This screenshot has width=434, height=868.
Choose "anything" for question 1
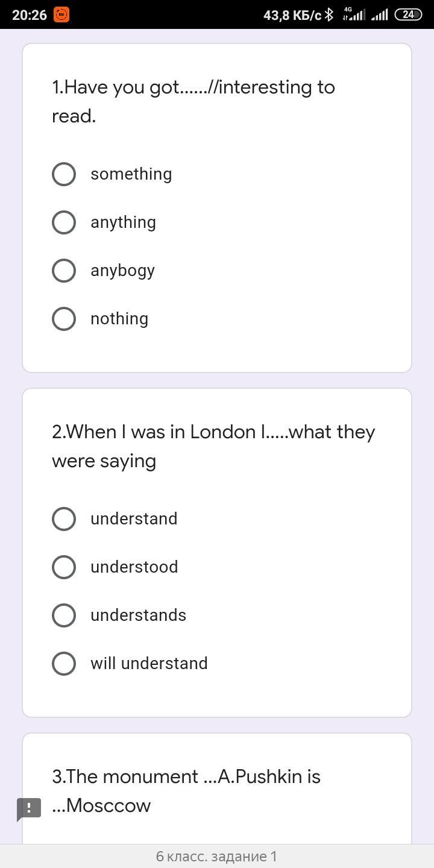pos(64,222)
